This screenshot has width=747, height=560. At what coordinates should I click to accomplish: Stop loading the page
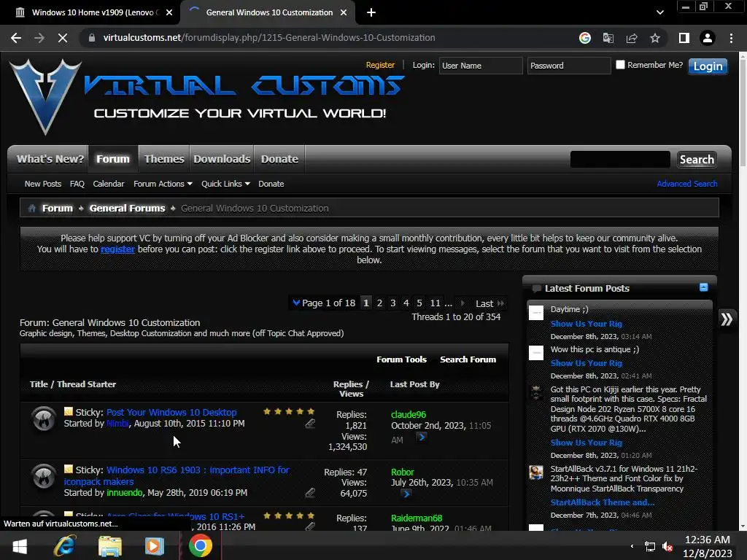pos(63,38)
